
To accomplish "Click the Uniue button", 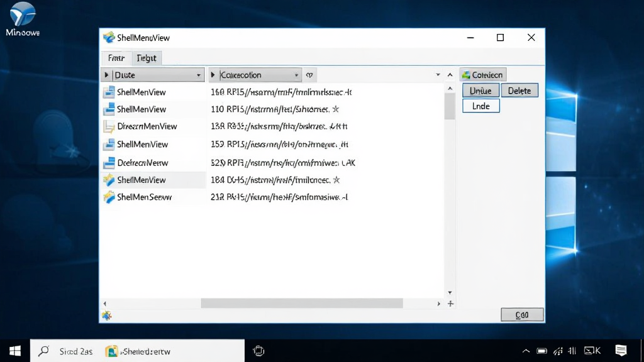I will click(x=480, y=90).
